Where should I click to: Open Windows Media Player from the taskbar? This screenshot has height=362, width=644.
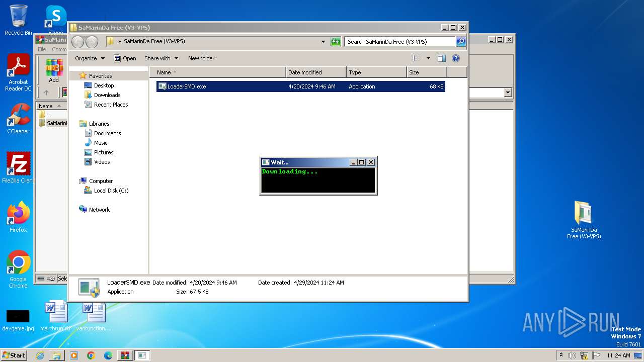74,355
